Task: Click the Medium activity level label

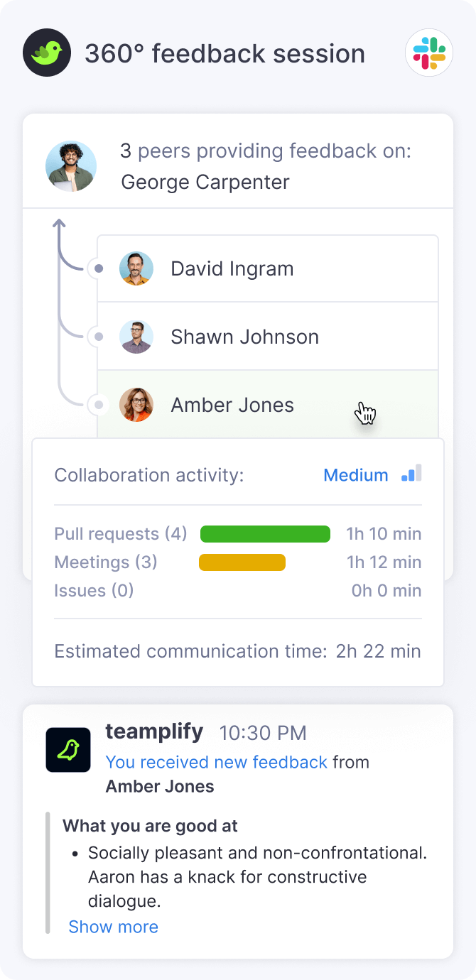Action: 356,475
